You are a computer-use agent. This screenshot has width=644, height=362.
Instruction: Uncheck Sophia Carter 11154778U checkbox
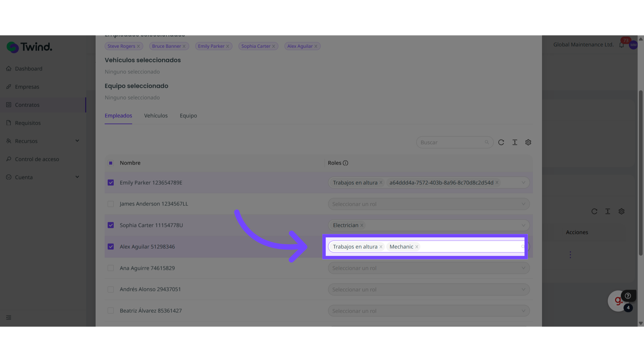pos(111,225)
